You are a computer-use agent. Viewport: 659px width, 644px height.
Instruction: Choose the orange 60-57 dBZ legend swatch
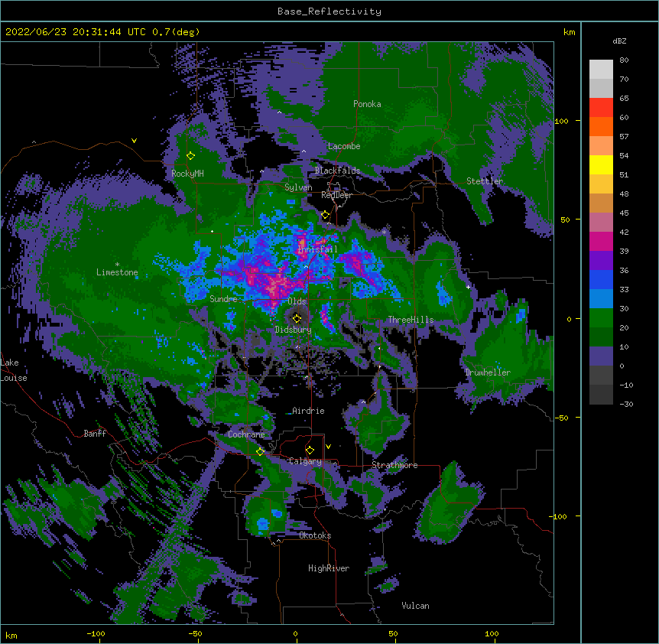point(601,126)
